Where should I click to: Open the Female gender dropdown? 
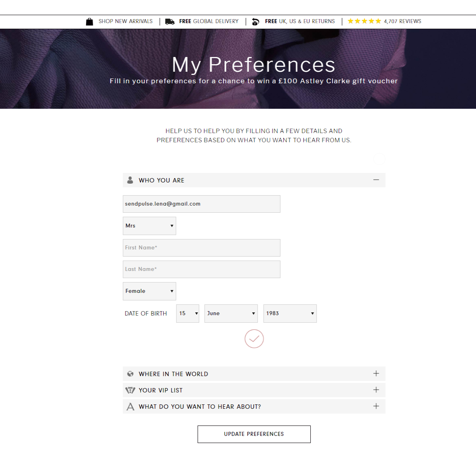(149, 291)
